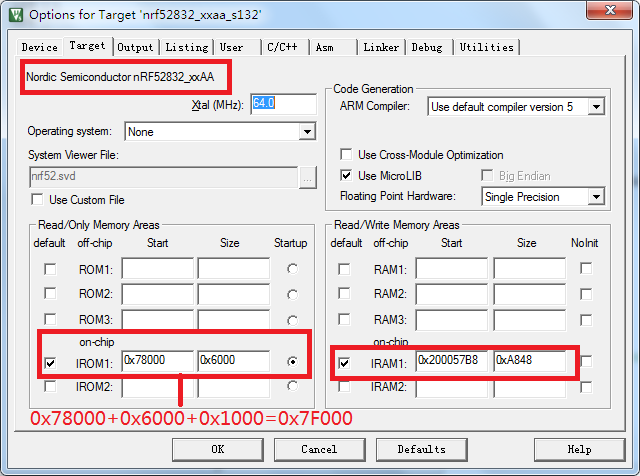Click the ROM3 Size field
Screen dimensions: 640x476
[x=234, y=319]
